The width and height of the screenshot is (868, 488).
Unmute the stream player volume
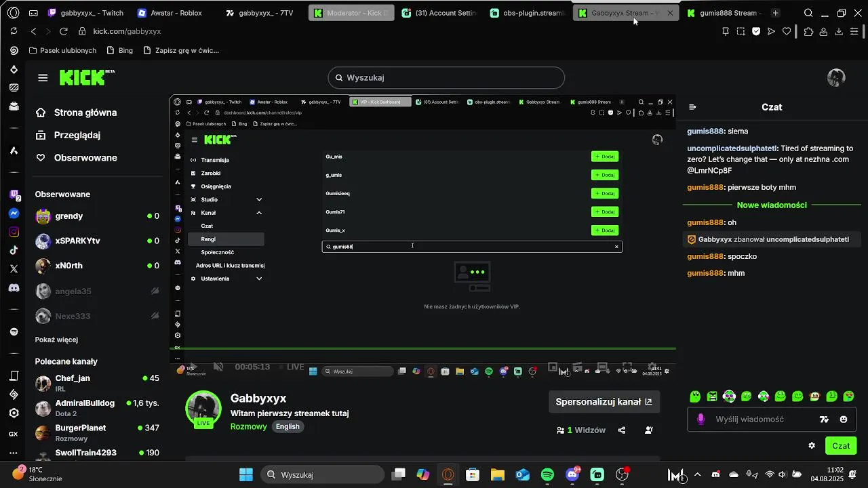tap(218, 367)
